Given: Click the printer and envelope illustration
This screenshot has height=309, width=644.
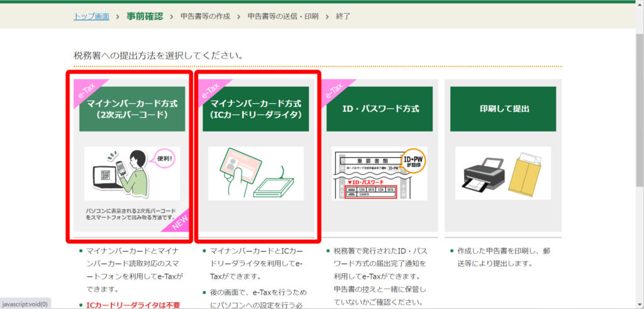Looking at the screenshot, I should [x=503, y=174].
